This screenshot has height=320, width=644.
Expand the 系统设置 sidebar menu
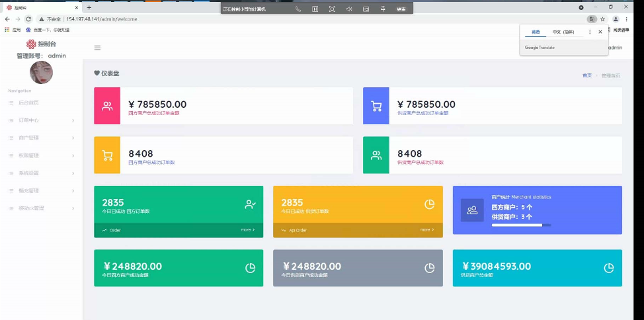(41, 173)
